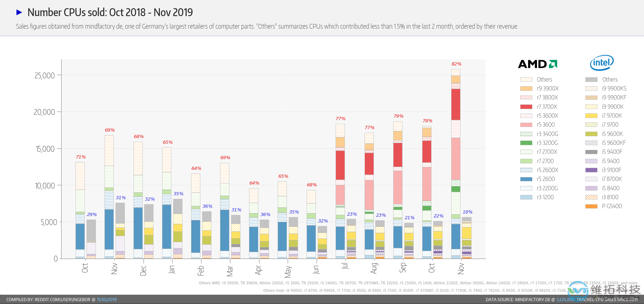Click the P G5400 orange legend swatch

[x=591, y=206]
